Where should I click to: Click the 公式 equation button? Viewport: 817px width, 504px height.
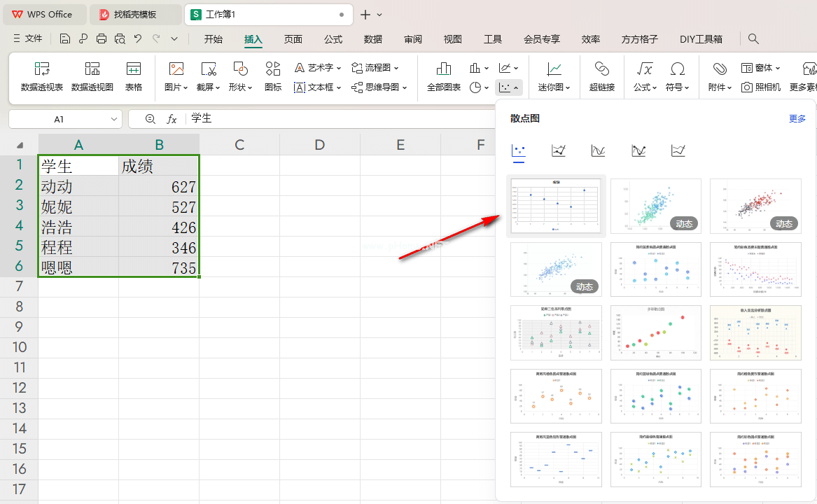[x=645, y=76]
